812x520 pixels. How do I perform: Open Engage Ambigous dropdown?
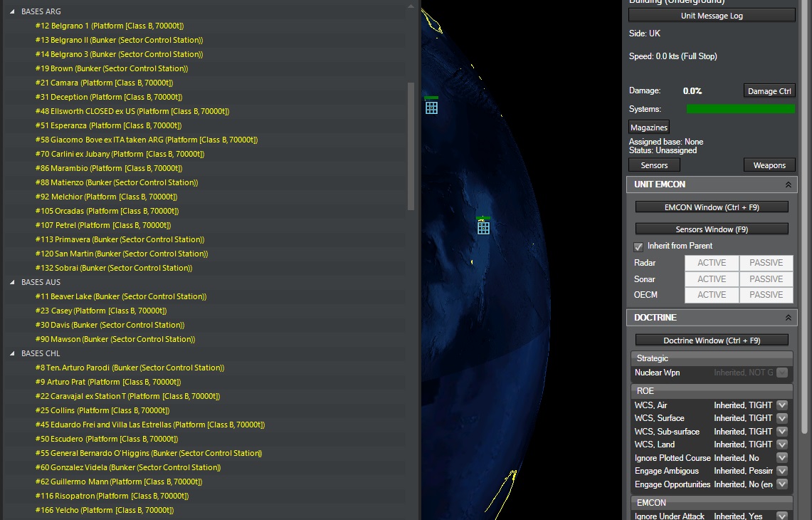point(782,471)
